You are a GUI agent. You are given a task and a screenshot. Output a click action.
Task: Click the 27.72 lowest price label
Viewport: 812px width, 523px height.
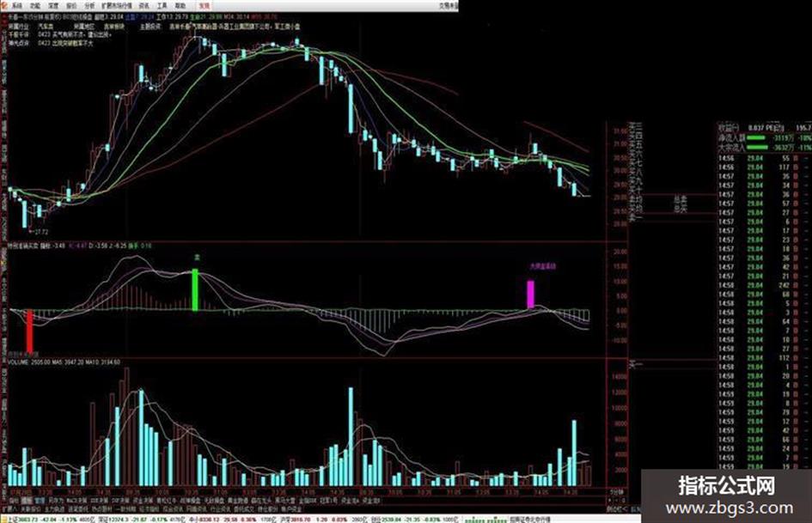[41, 232]
